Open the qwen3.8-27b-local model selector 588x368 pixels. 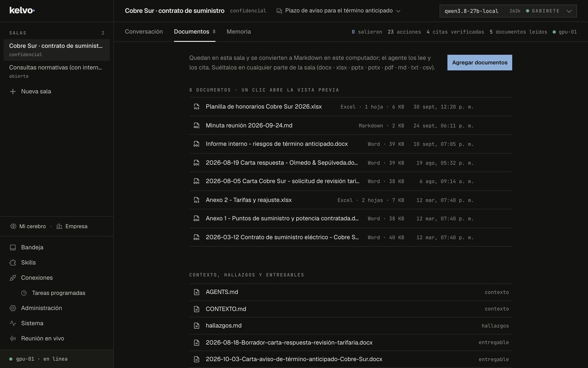coord(508,11)
